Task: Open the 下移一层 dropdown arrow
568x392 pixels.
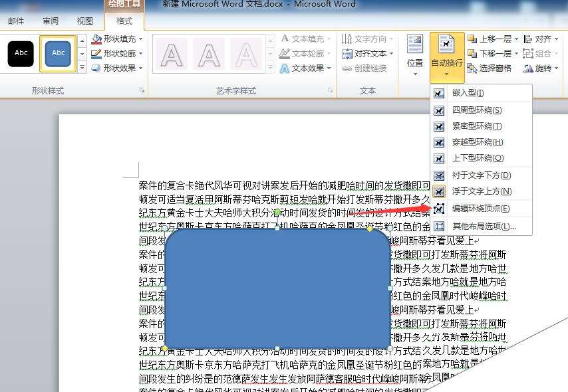Action: tap(517, 54)
